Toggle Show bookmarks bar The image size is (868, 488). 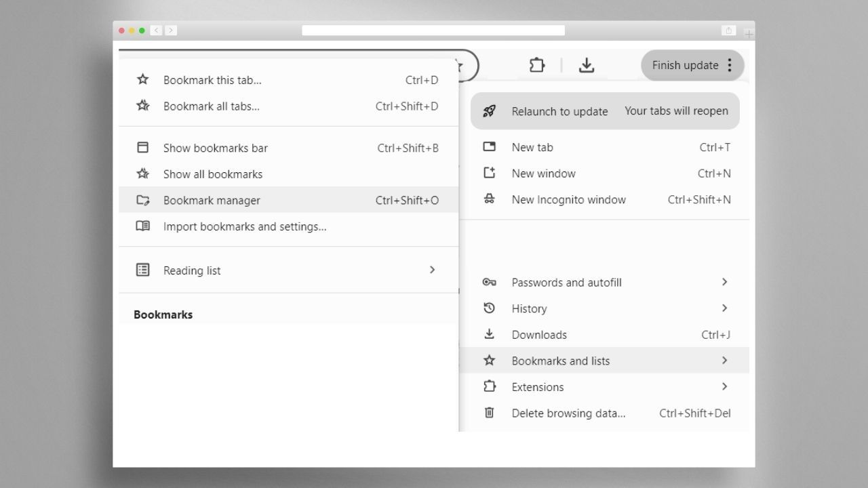tap(216, 148)
